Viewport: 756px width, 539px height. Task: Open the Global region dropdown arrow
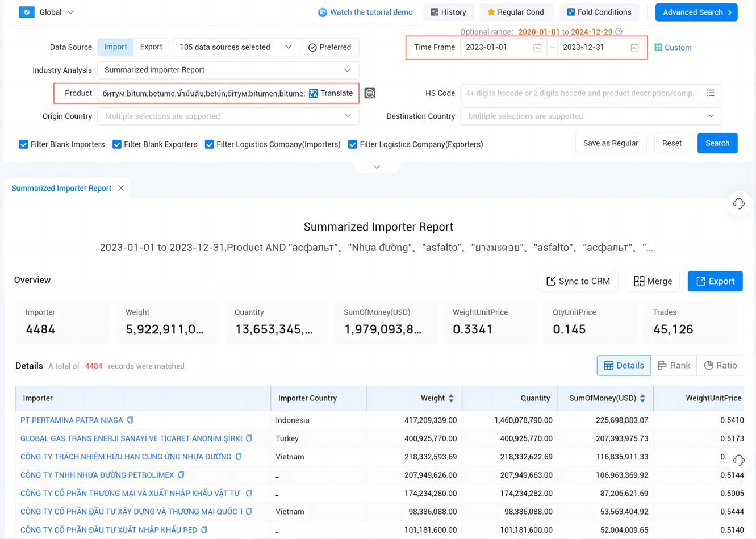pyautogui.click(x=70, y=12)
